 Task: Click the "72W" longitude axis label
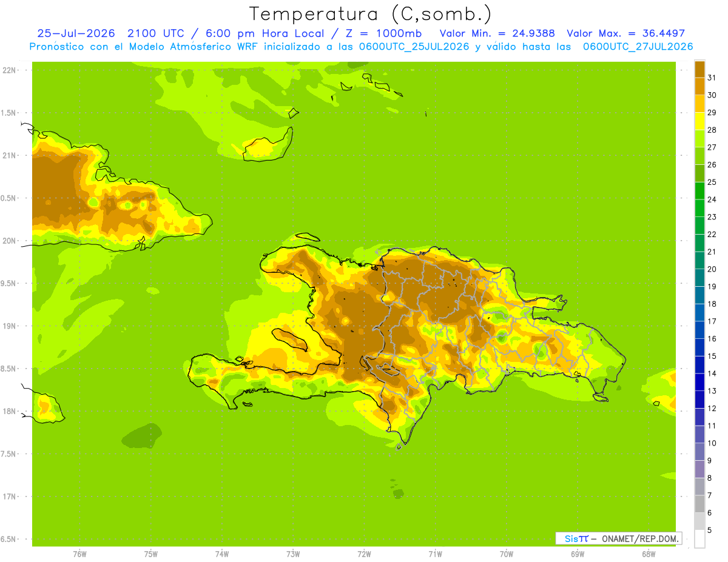pos(364,554)
